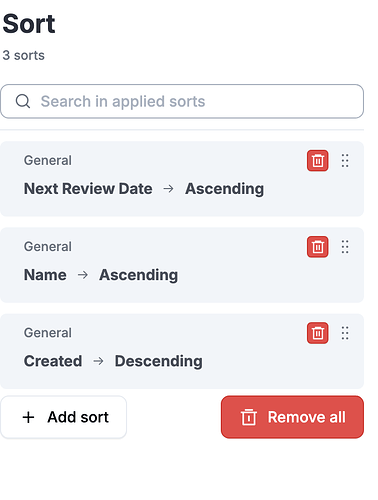Click the search magnifier icon
378x500 pixels.
click(x=23, y=101)
